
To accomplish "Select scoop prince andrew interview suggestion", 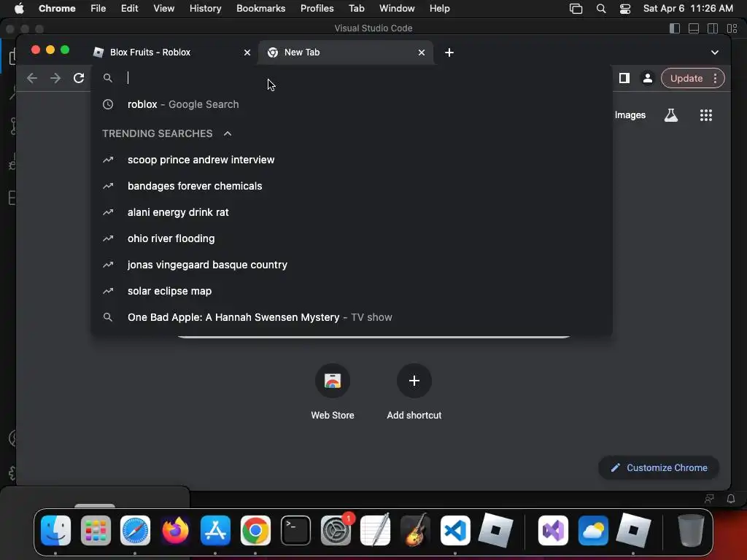I will pyautogui.click(x=352, y=160).
